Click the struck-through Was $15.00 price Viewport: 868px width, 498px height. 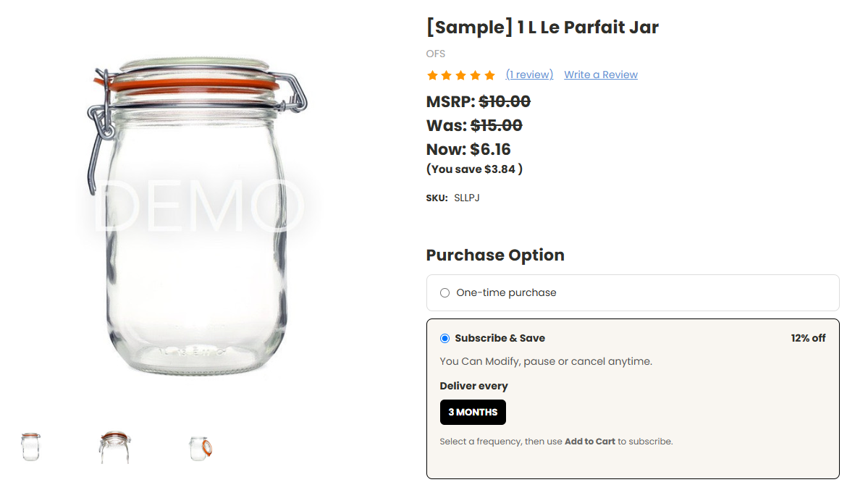pos(497,126)
